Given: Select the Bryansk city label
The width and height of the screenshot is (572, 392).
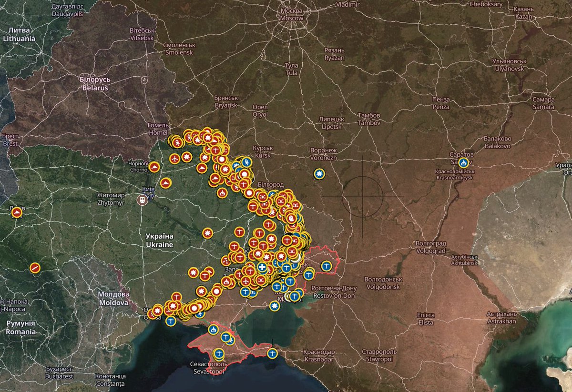Looking at the screenshot, I should pos(226,101).
